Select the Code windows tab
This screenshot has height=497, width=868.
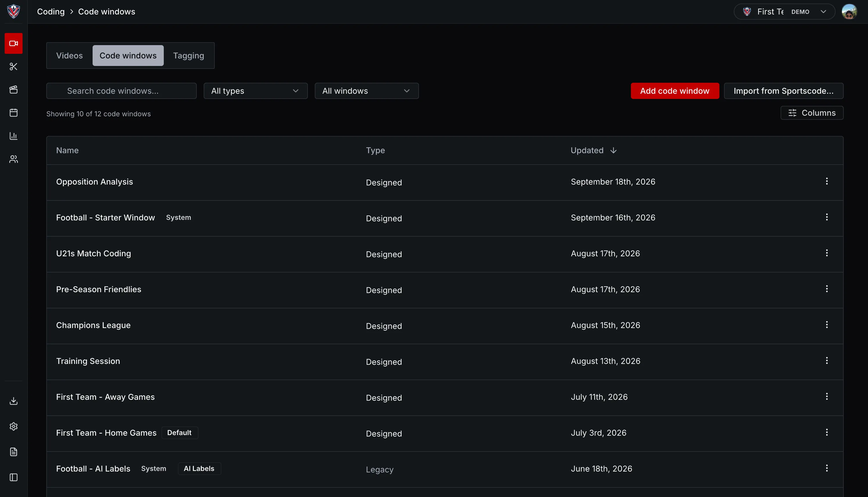(x=128, y=56)
